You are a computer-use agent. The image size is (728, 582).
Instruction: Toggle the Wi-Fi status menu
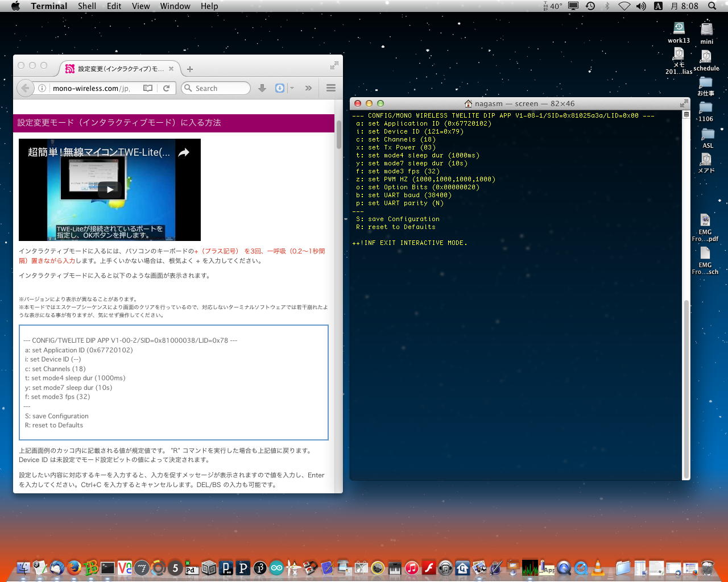tap(624, 6)
